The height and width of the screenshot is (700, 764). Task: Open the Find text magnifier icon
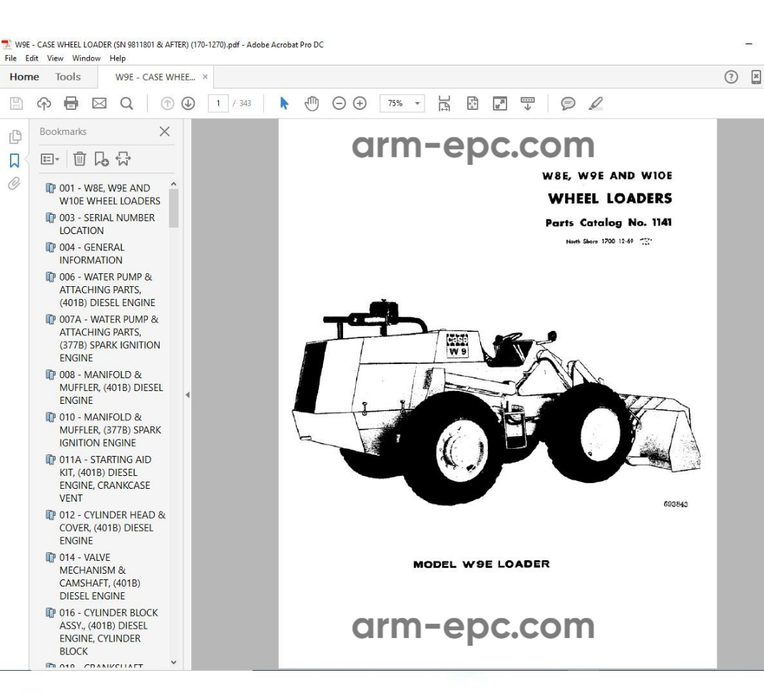pyautogui.click(x=127, y=103)
